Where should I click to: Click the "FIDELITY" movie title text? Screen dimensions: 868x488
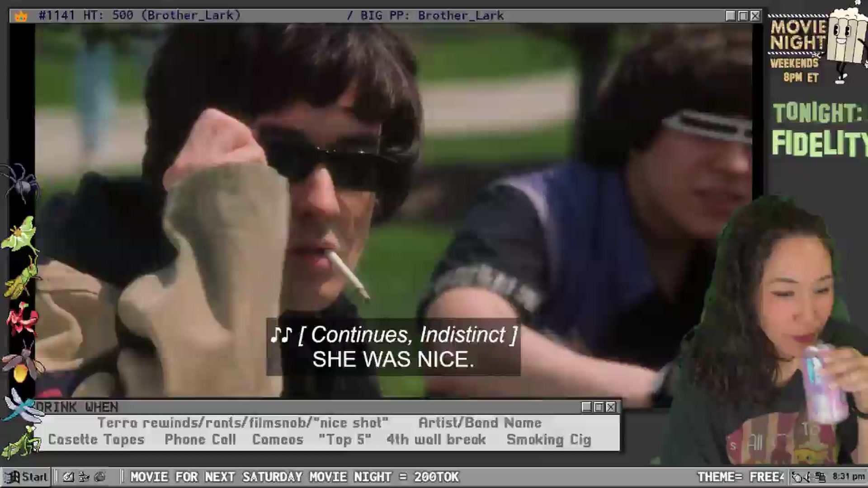point(820,144)
